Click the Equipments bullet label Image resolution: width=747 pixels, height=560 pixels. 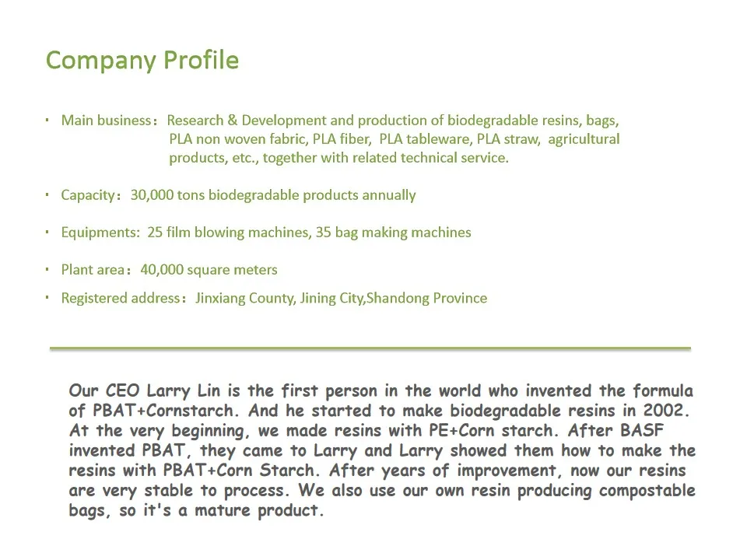pos(100,233)
